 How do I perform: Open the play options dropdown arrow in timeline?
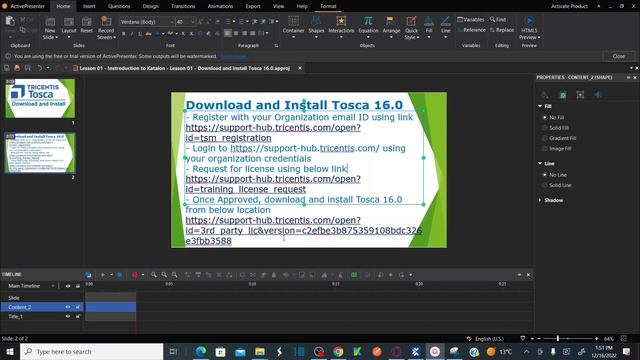pyautogui.click(x=111, y=275)
